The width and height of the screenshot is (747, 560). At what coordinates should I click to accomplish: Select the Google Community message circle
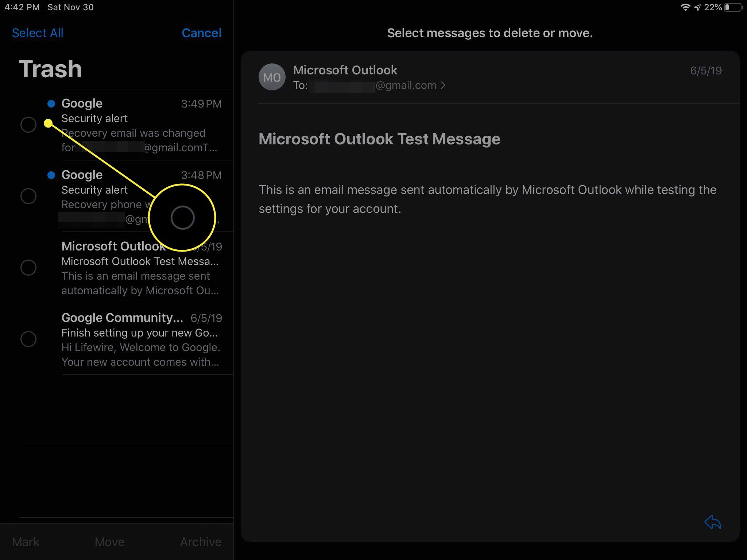(28, 339)
